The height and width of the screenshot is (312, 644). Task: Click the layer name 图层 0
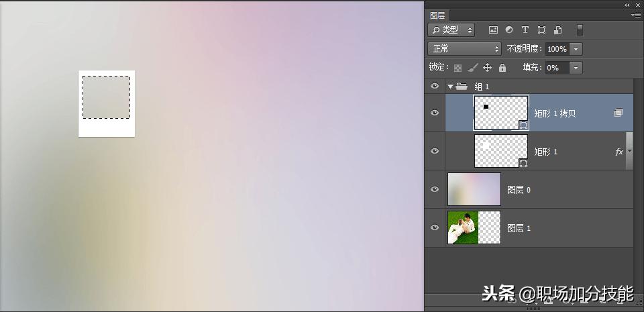tap(519, 190)
